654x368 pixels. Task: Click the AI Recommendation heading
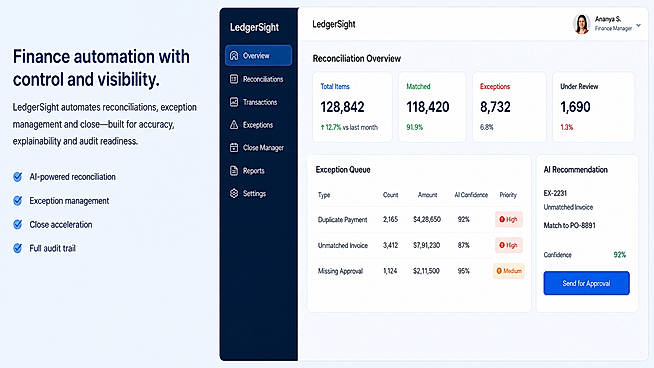pos(576,169)
